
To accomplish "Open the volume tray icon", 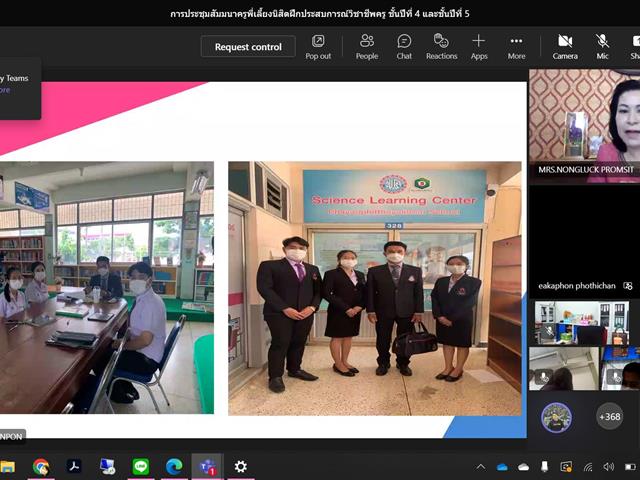I will tap(609, 467).
